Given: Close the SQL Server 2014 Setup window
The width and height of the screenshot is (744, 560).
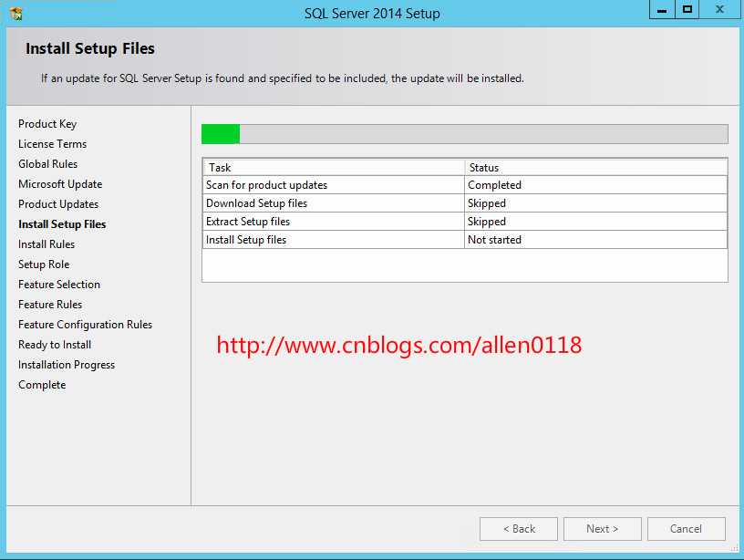Looking at the screenshot, I should click(x=719, y=10).
